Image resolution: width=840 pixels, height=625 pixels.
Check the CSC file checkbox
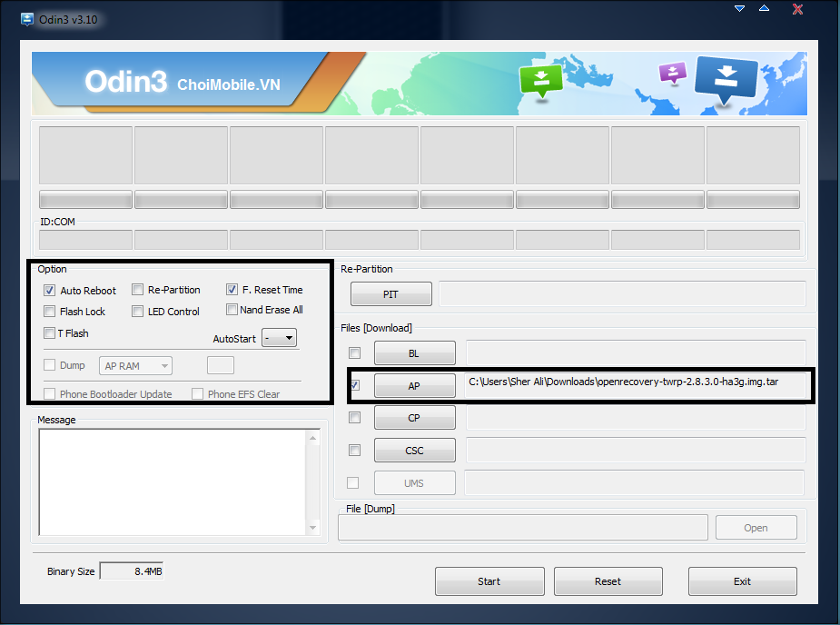pos(355,450)
